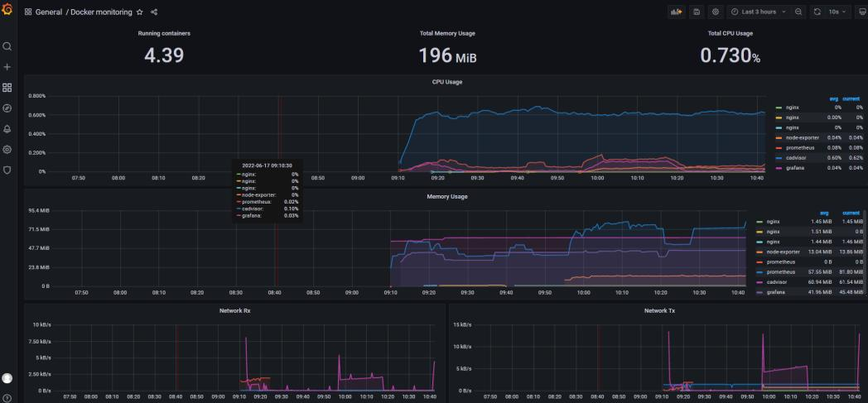Viewport: 868px width, 403px height.
Task: Open the Last 3 hours time picker
Action: [x=759, y=12]
